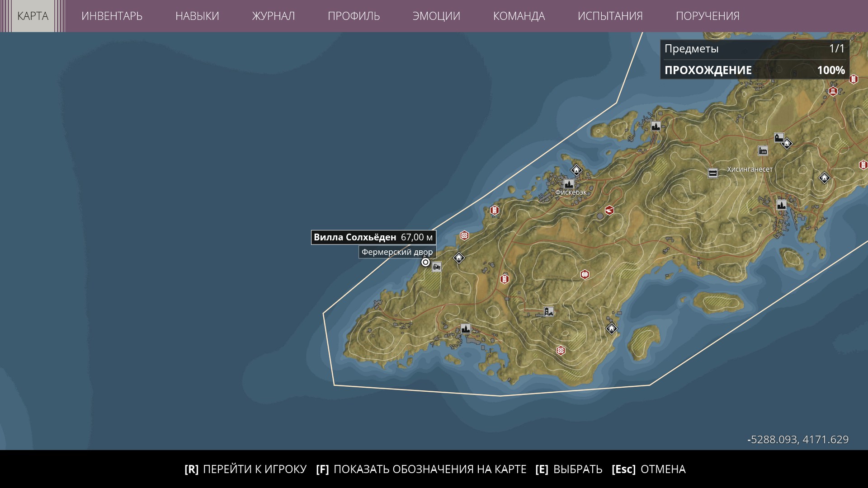Click the safe house east of Хисинганесет
Screen dimensions: 868x488
(824, 178)
